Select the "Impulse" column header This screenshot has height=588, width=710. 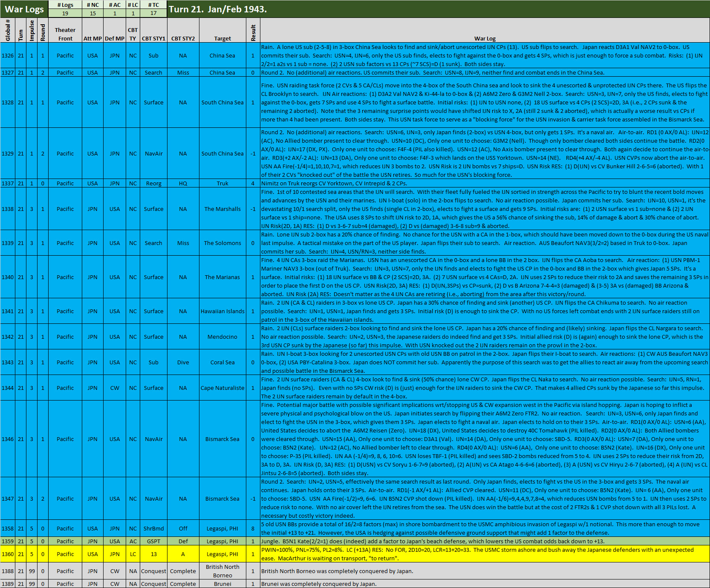(x=32, y=30)
